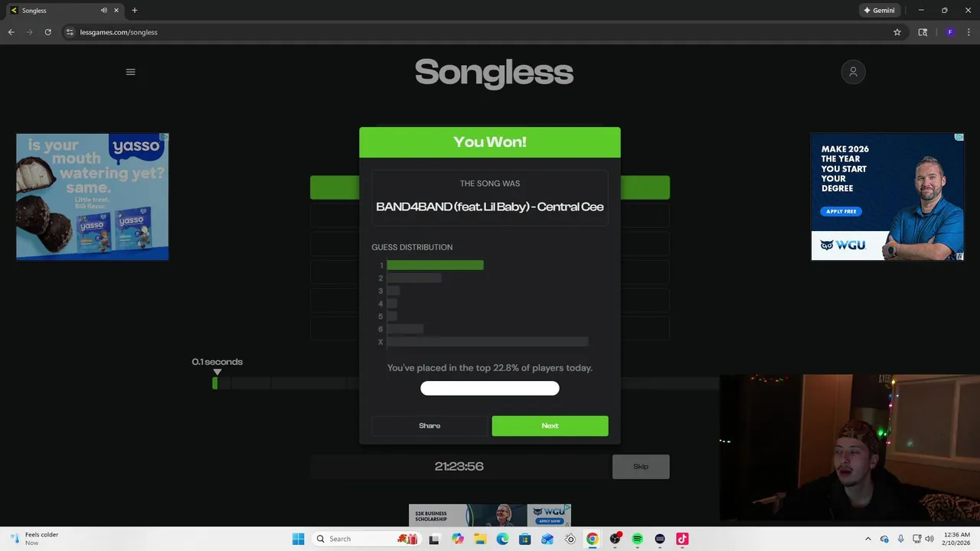Viewport: 980px width, 551px height.
Task: Close the Songless browser tab
Action: click(x=116, y=11)
